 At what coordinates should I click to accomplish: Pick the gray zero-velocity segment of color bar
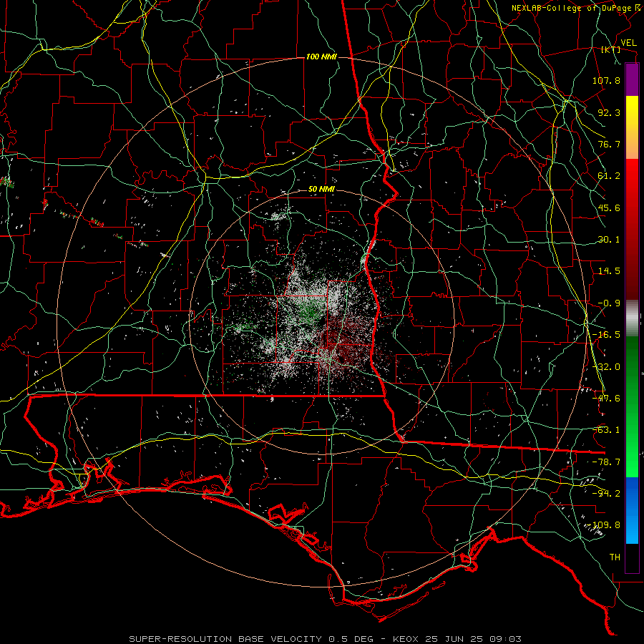(632, 318)
